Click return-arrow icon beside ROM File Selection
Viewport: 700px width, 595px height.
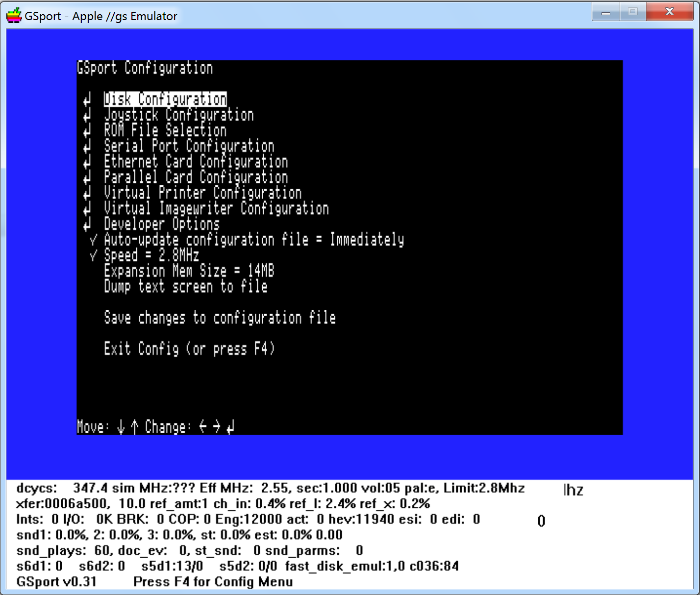[87, 131]
